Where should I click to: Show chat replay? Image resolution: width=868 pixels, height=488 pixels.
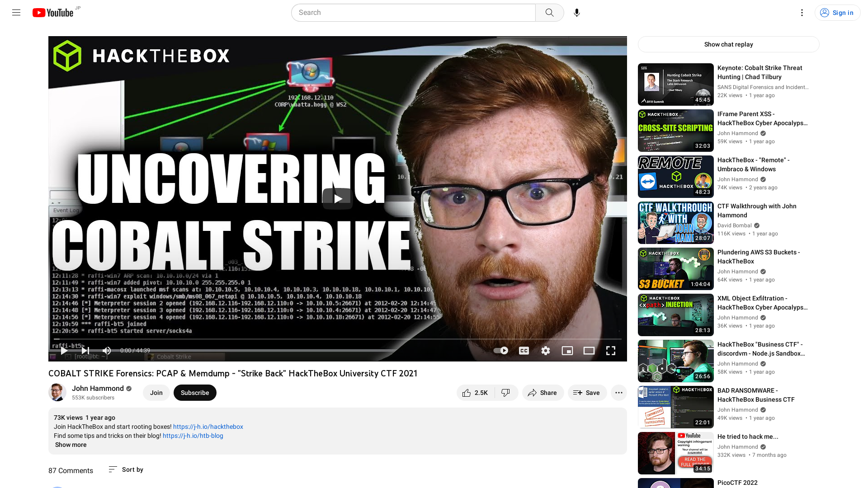(728, 44)
